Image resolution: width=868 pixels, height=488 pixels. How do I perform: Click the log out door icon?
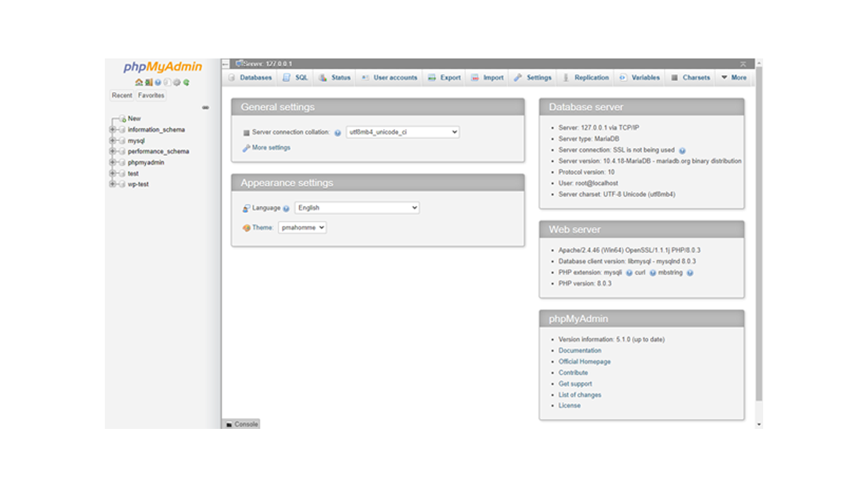tap(148, 83)
